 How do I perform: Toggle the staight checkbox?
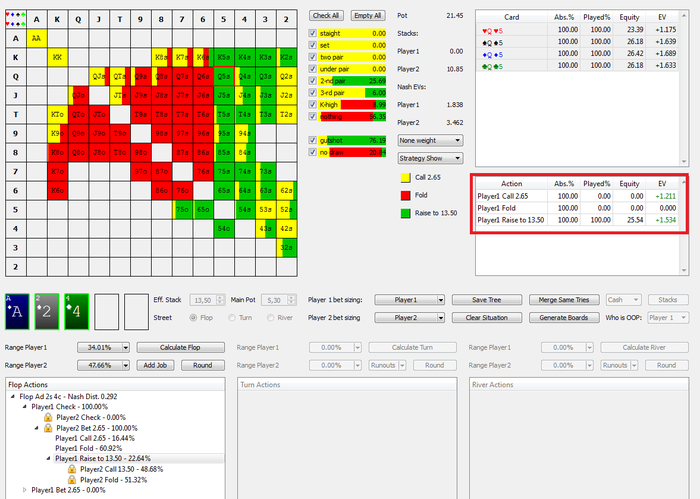[x=312, y=33]
